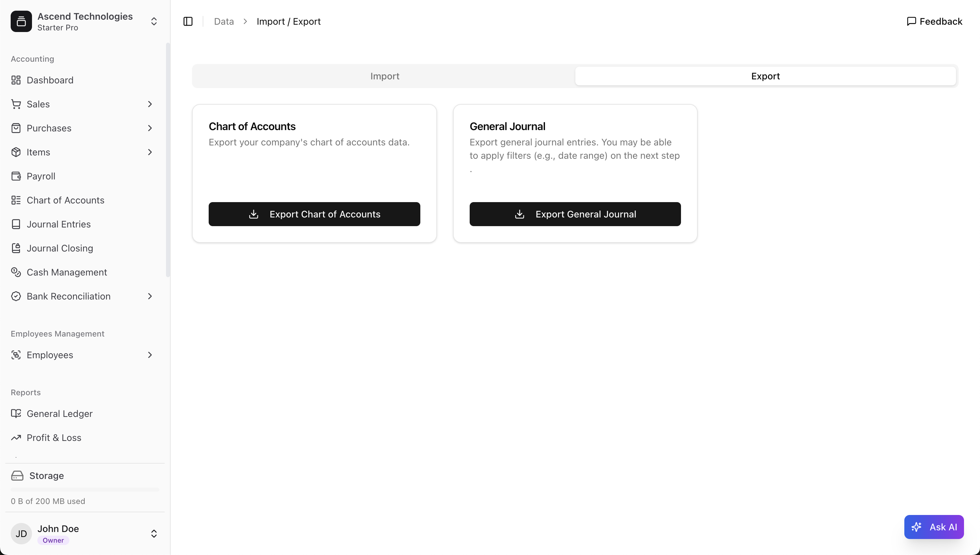Click the Employees scan-face icon
The image size is (980, 555).
[16, 355]
